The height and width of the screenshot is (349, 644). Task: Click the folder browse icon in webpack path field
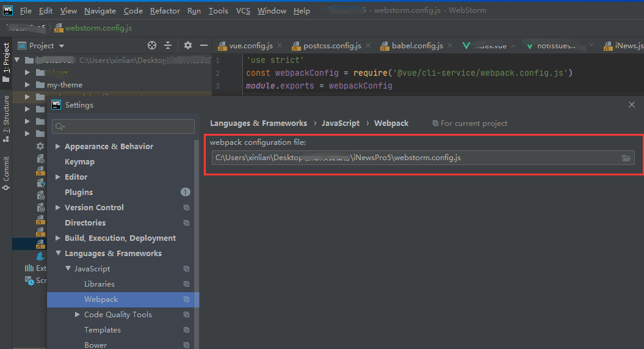[x=626, y=158]
